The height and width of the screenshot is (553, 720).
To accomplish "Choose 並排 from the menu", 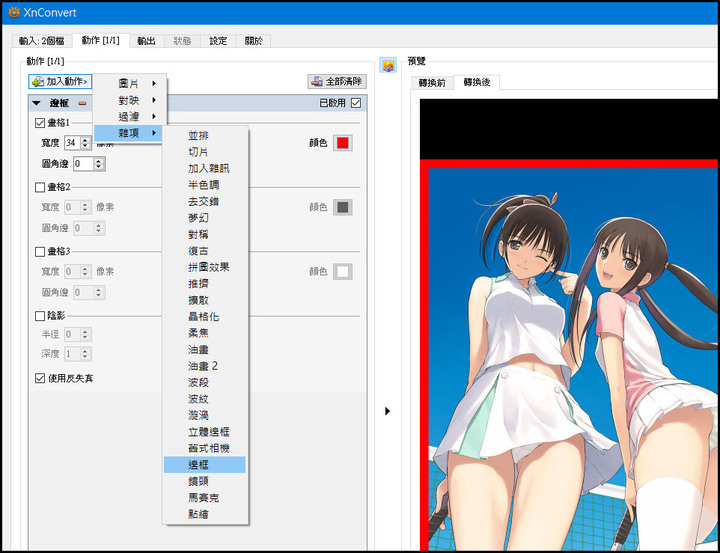I will (x=205, y=135).
